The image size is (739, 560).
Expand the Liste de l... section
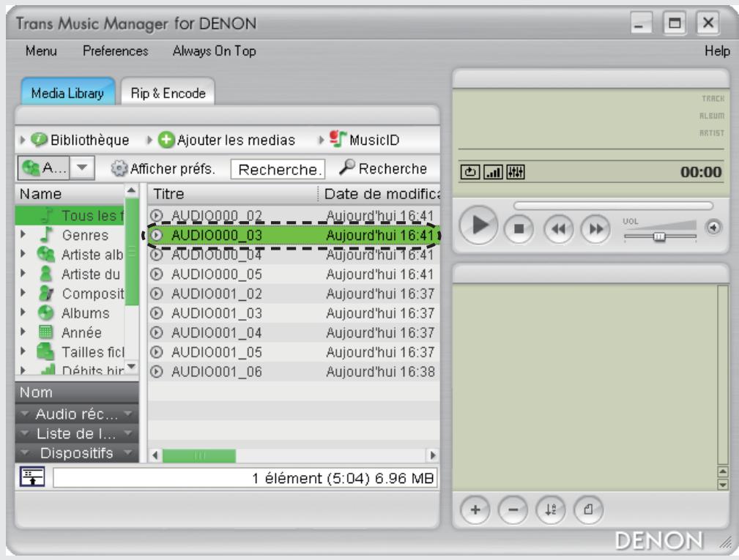coord(77,433)
